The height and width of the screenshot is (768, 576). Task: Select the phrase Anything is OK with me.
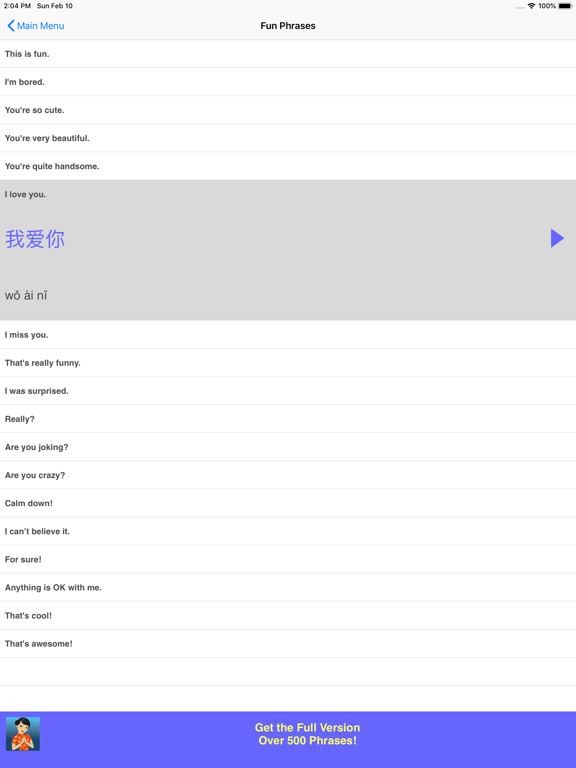coord(288,588)
